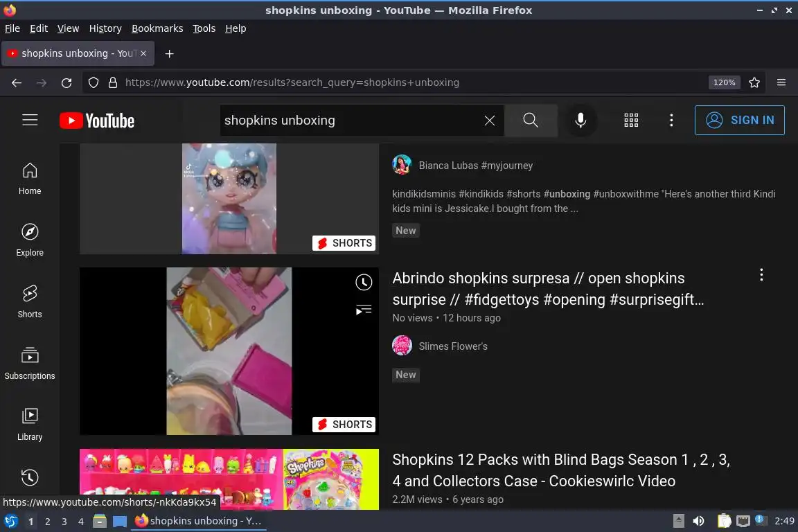Viewport: 798px width, 532px height.
Task: Click the YouTube logo
Action: click(97, 121)
